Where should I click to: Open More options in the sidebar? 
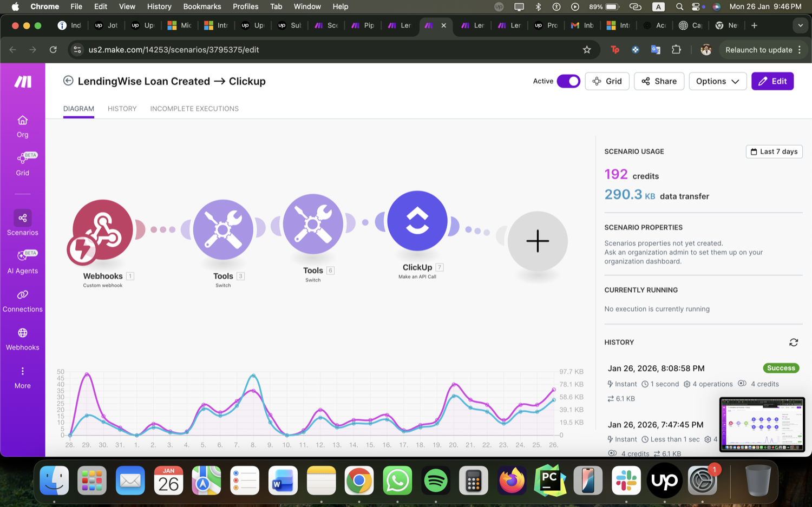click(x=22, y=378)
